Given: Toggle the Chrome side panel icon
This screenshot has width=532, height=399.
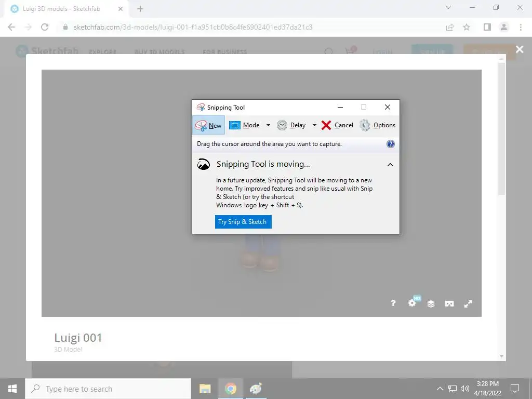Looking at the screenshot, I should [487, 27].
